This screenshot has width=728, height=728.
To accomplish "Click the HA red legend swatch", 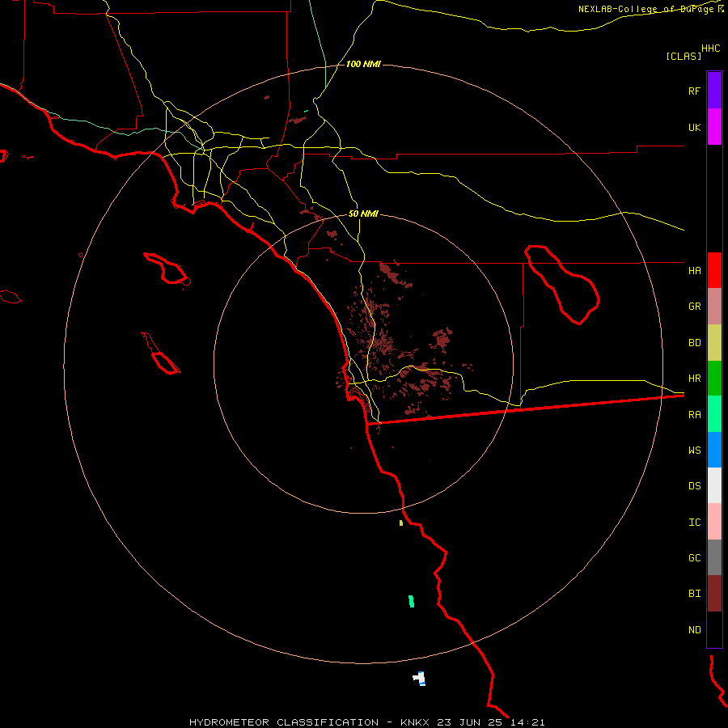I will click(714, 270).
